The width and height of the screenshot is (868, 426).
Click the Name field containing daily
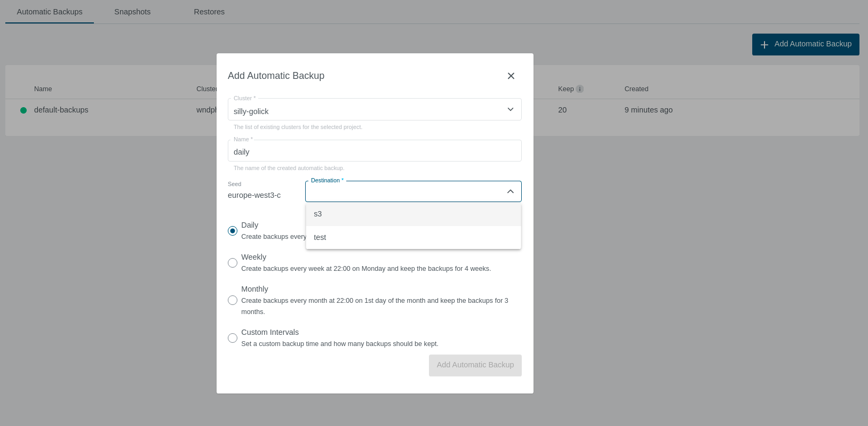[373, 152]
